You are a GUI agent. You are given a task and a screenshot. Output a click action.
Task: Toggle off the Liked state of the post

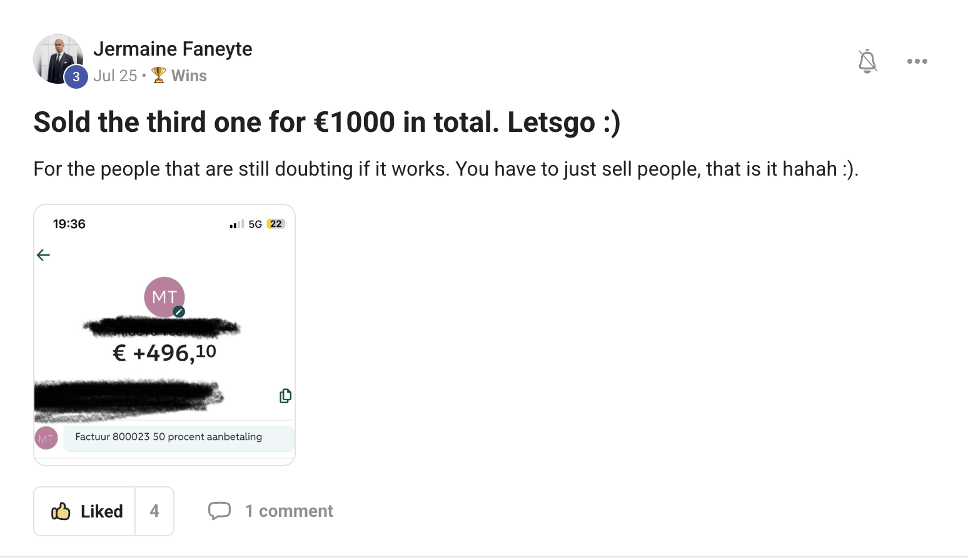[88, 511]
